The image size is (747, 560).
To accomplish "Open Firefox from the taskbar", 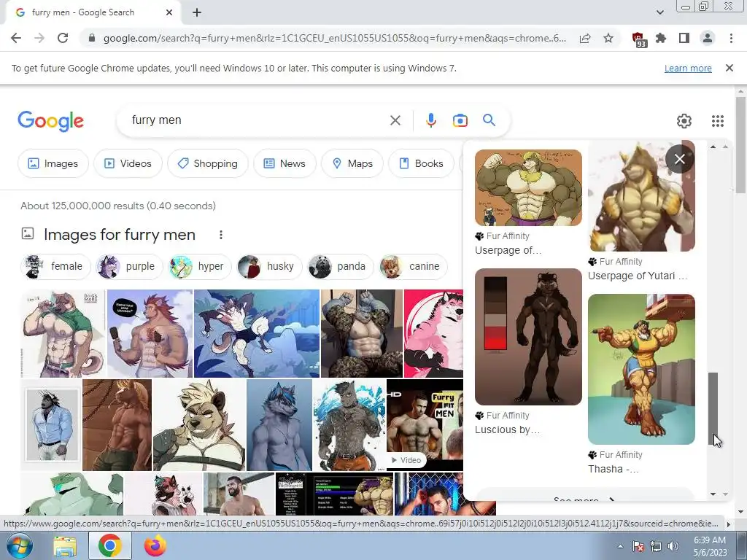I will tap(155, 546).
